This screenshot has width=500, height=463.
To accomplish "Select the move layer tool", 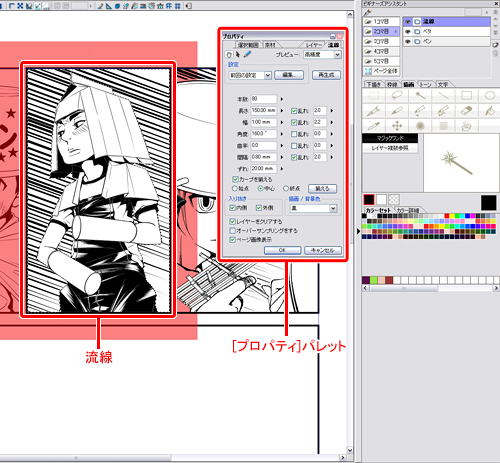I will click(x=397, y=126).
